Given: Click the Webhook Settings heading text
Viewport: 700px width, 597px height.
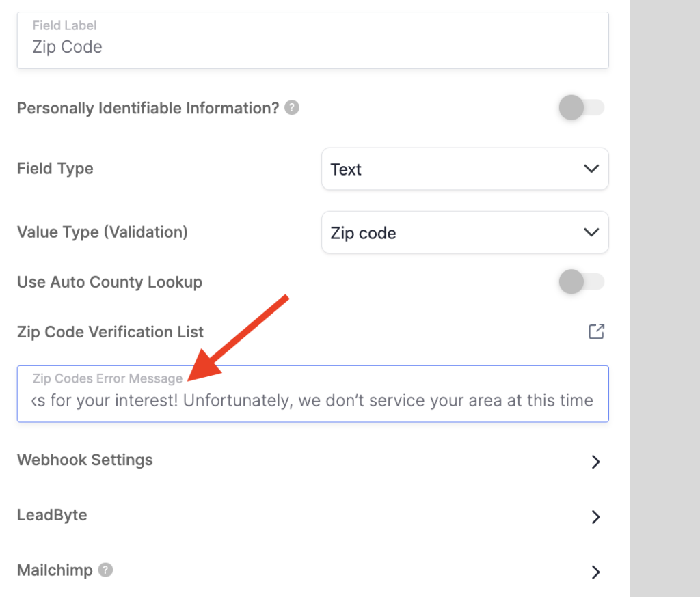Looking at the screenshot, I should pyautogui.click(x=85, y=460).
